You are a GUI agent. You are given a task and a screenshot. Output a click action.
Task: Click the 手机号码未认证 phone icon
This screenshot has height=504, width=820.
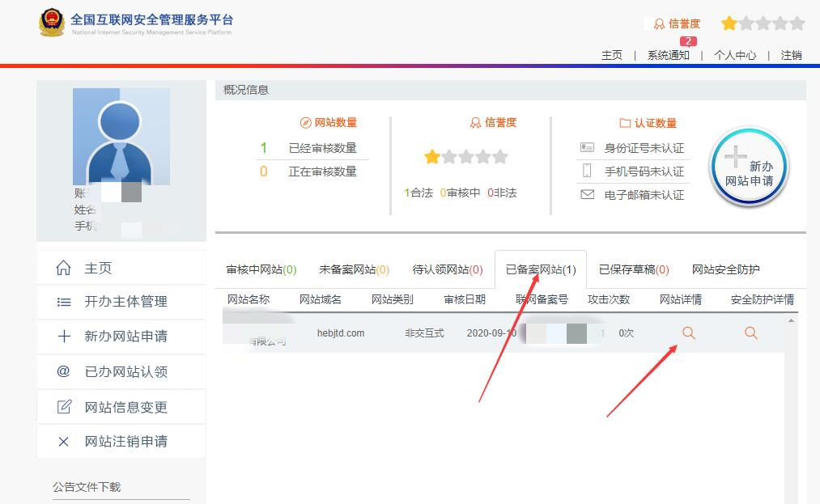tap(588, 171)
